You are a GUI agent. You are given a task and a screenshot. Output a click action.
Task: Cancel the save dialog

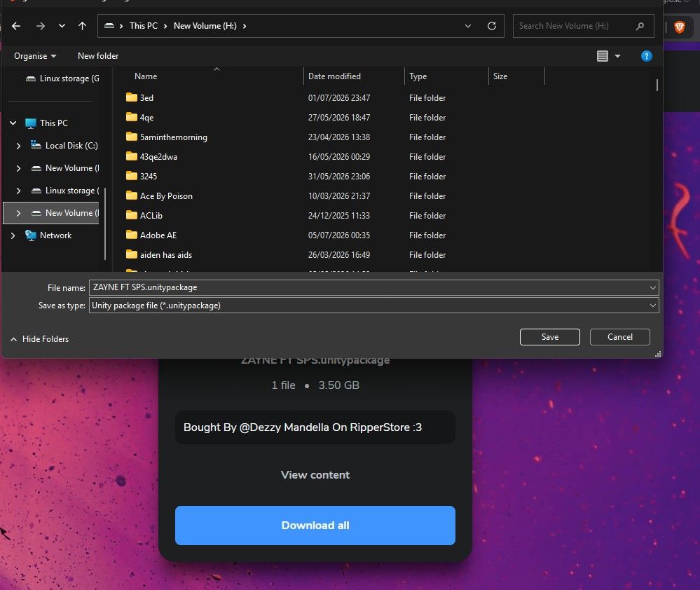[619, 337]
